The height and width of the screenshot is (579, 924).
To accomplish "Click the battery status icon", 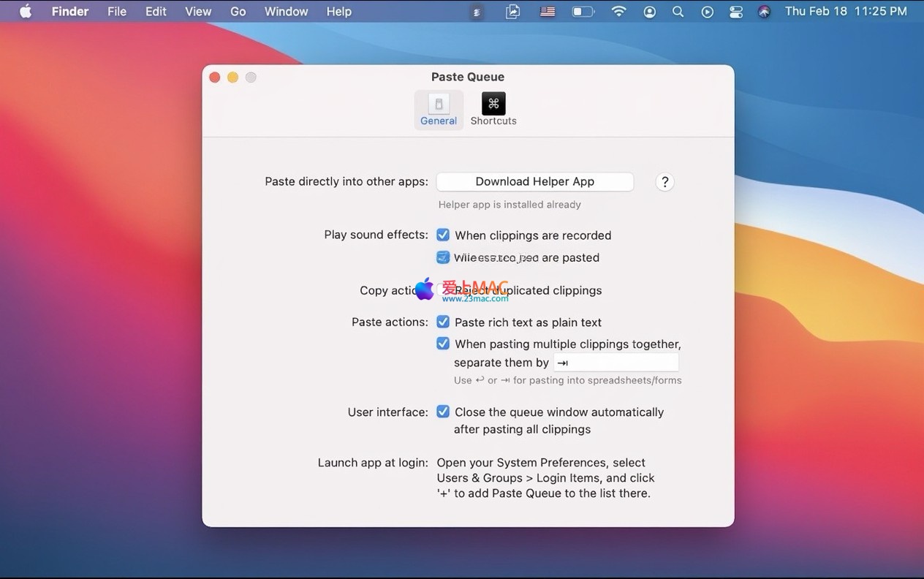I will [583, 12].
